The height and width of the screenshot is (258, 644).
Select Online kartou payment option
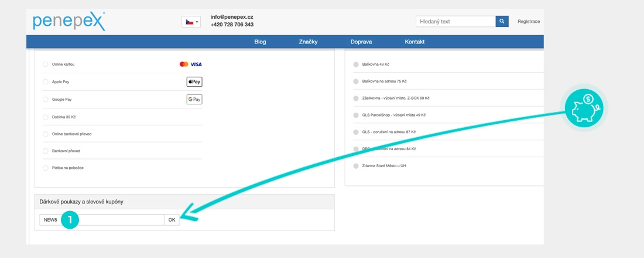[x=46, y=64]
